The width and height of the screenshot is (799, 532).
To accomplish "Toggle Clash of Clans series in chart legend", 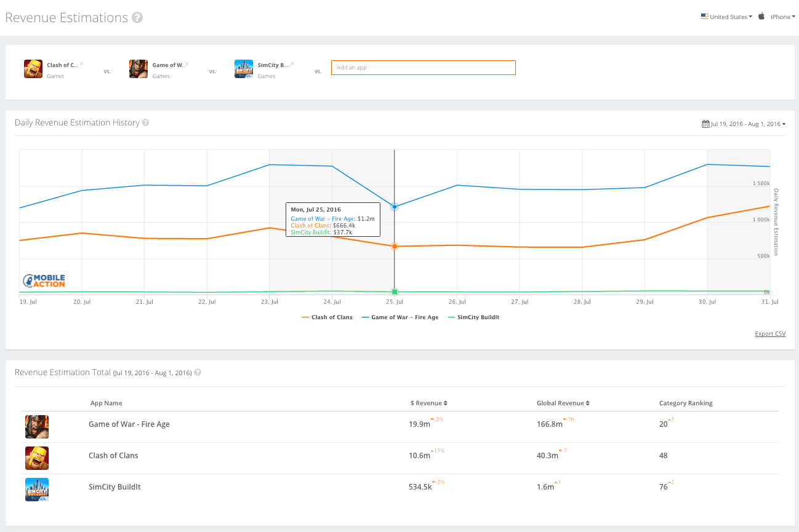I will 327,317.
